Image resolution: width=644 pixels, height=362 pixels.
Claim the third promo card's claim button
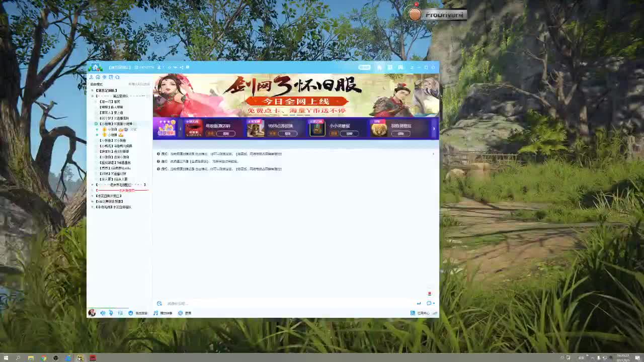click(350, 134)
